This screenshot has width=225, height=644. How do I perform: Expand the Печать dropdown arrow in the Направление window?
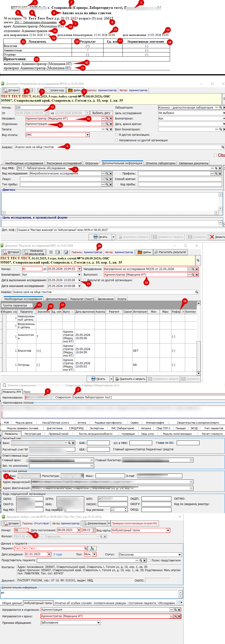[x=113, y=237]
